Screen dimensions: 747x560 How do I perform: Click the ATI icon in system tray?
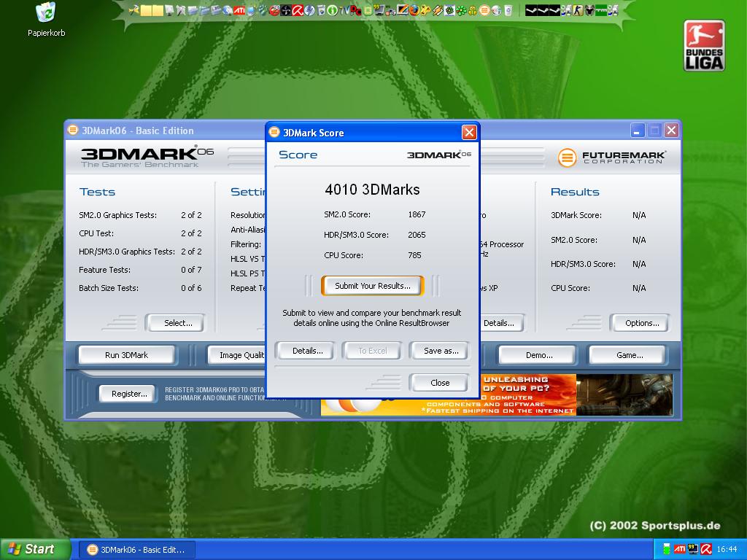680,550
